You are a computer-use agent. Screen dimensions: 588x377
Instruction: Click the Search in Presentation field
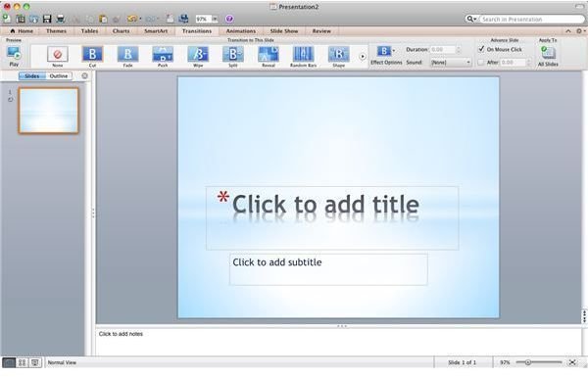(x=532, y=19)
